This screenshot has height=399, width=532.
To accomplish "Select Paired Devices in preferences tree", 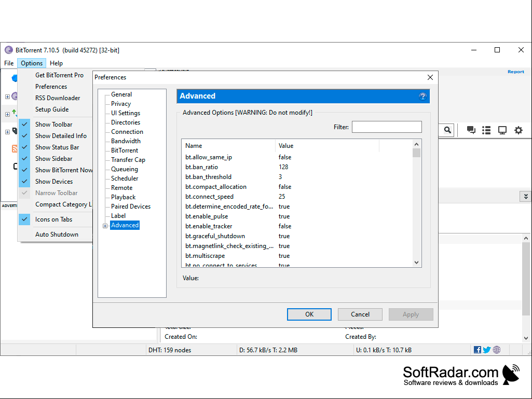I will 131,207.
